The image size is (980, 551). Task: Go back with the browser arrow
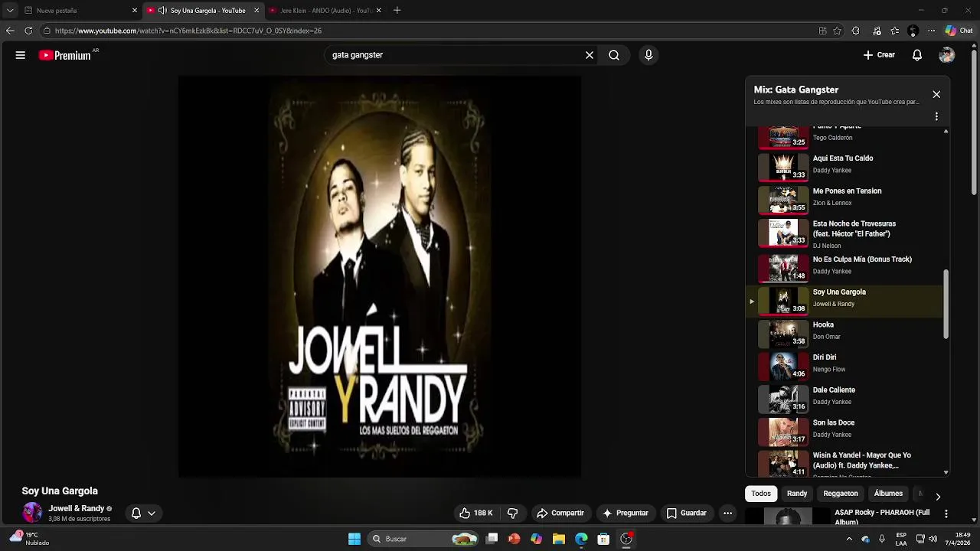pyautogui.click(x=10, y=31)
